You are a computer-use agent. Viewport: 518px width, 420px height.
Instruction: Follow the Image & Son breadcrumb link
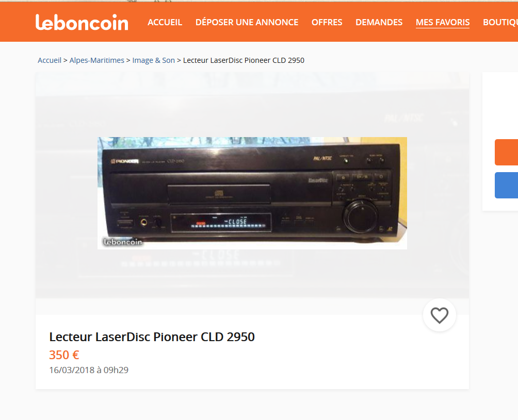(x=154, y=60)
